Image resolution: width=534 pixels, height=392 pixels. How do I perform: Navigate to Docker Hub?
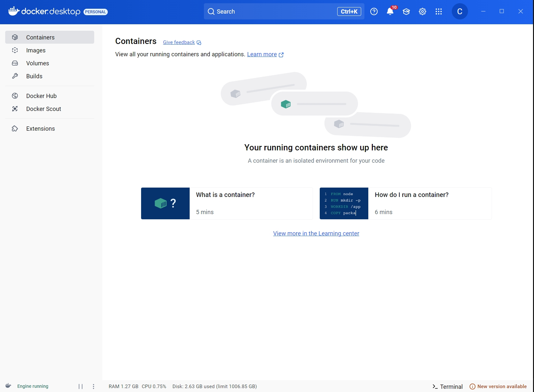[41, 96]
